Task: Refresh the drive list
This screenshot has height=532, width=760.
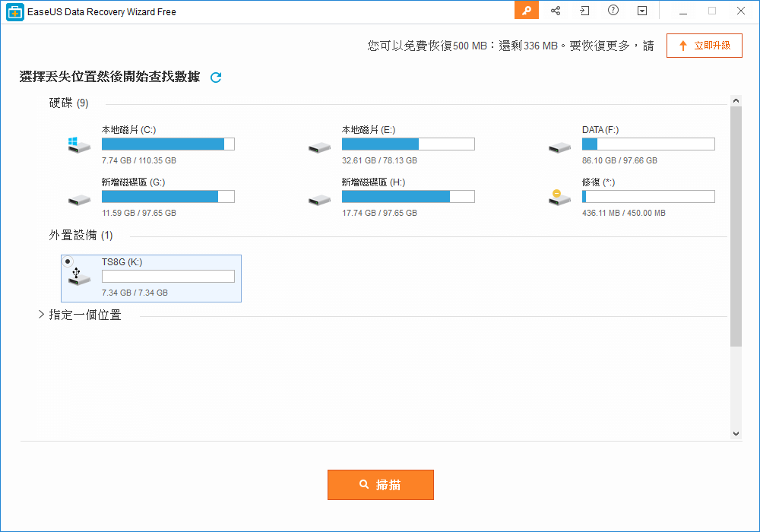Action: tap(215, 78)
